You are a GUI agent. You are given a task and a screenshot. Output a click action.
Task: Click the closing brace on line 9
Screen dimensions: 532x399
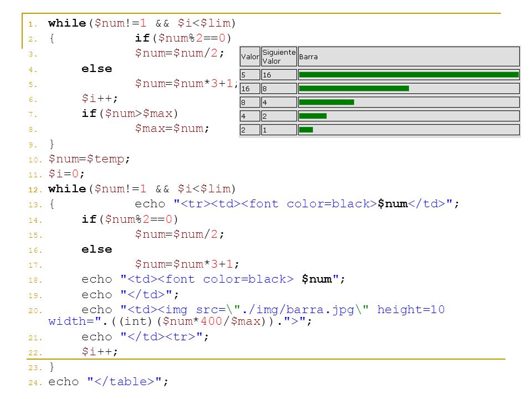coord(52,144)
